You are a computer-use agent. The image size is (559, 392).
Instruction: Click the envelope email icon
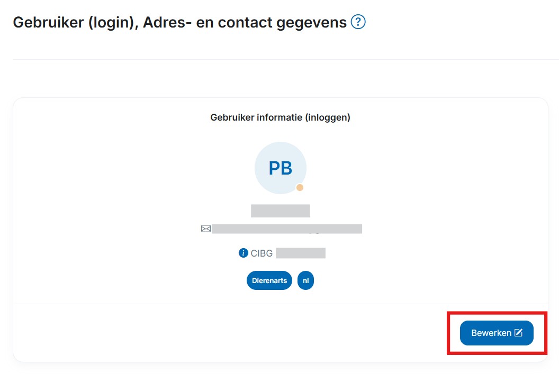pos(206,229)
